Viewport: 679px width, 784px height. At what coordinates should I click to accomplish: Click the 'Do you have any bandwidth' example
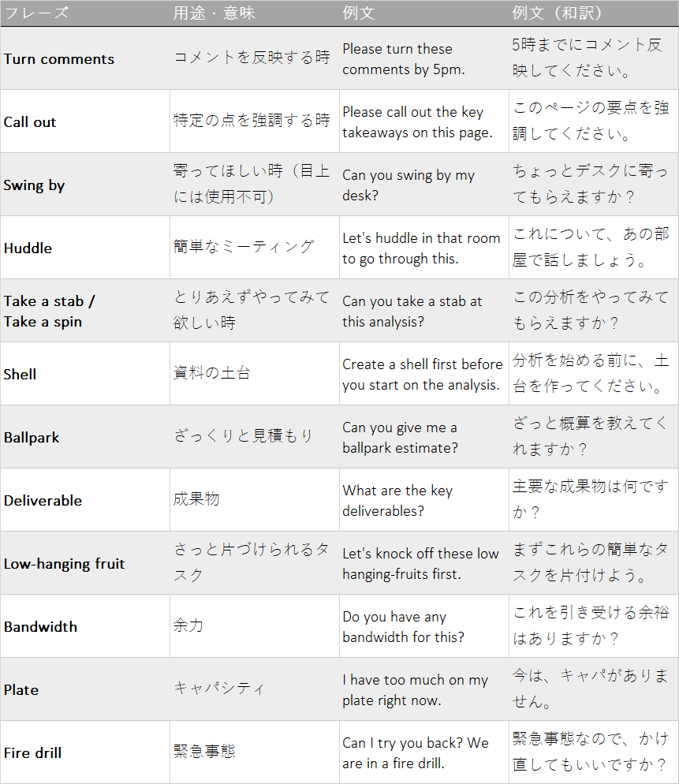[403, 627]
